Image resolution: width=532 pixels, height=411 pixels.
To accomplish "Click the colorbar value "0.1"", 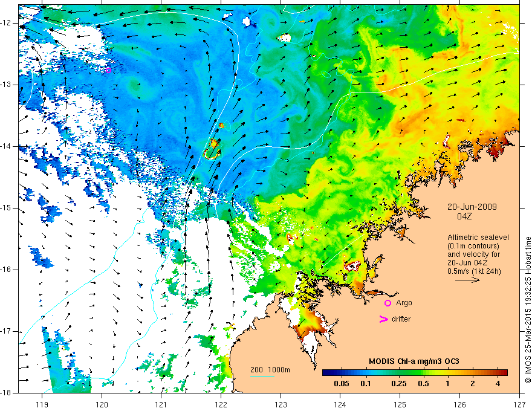I will pyautogui.click(x=366, y=384).
